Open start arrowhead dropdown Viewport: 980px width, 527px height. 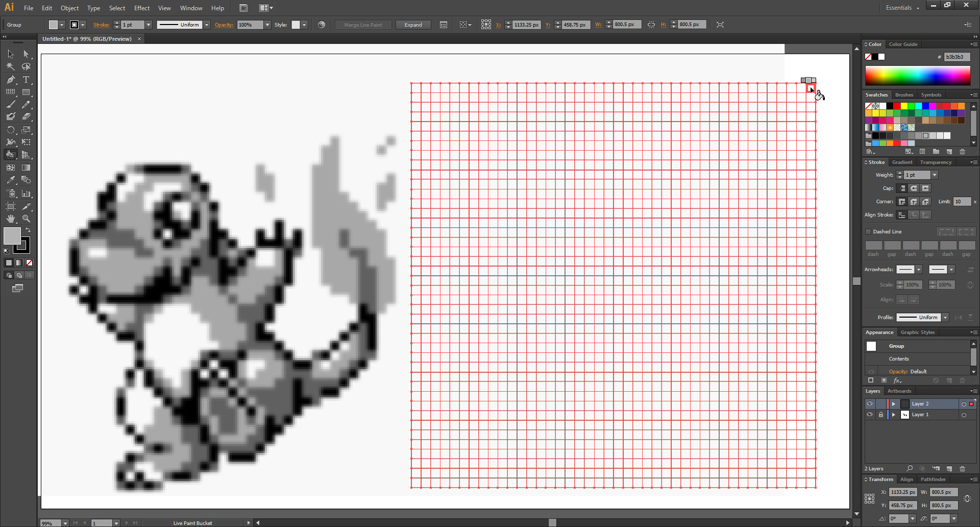919,270
